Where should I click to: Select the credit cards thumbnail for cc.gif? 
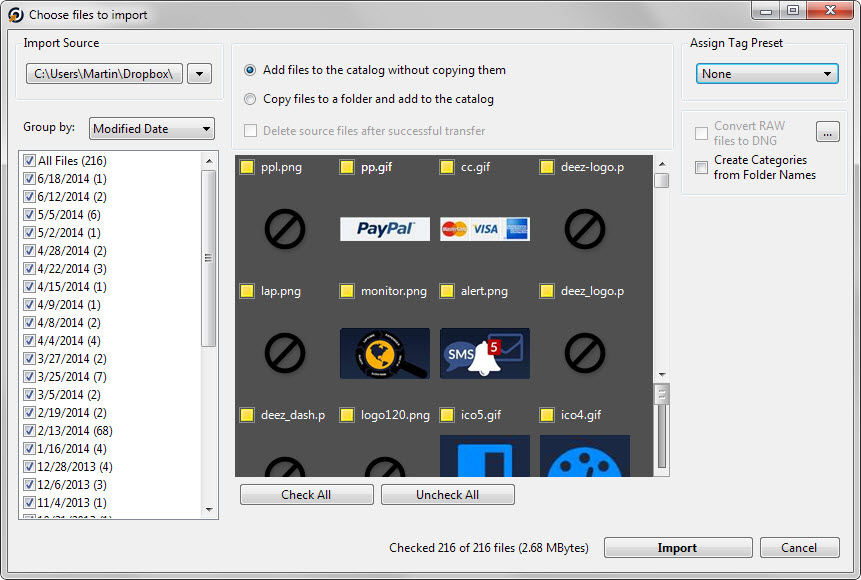485,229
